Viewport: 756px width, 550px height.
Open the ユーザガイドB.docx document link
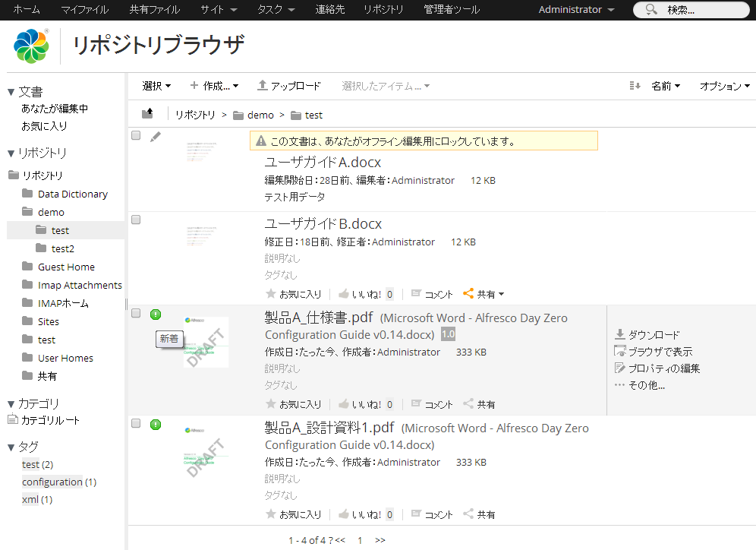coord(323,224)
